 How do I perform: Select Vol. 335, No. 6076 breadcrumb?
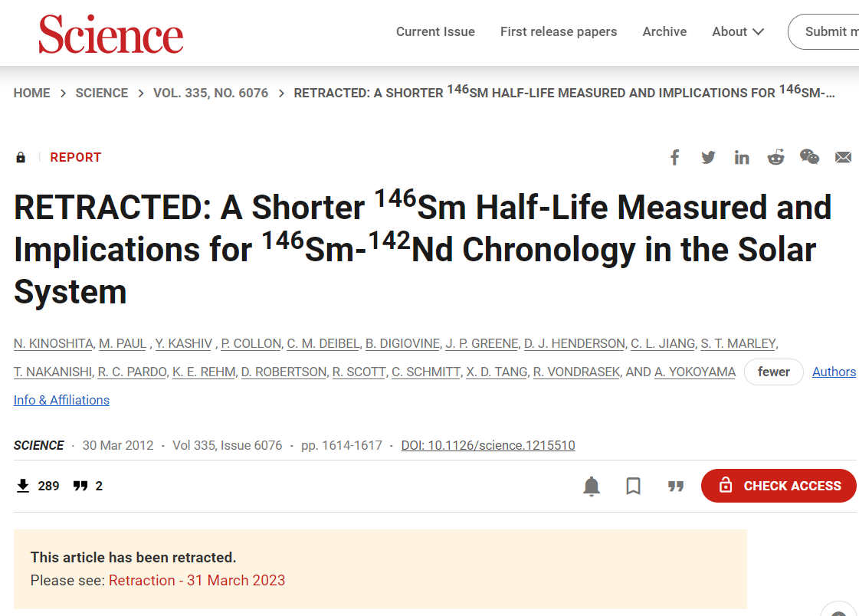211,93
